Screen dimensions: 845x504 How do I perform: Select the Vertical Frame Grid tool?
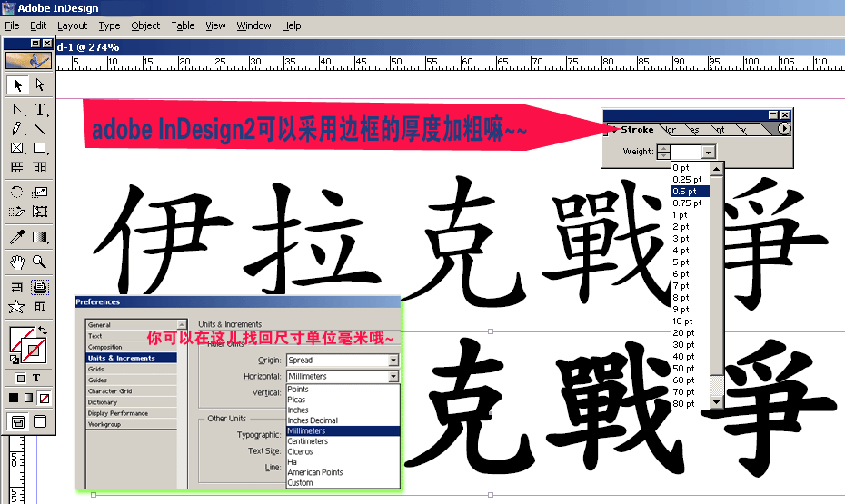40,167
